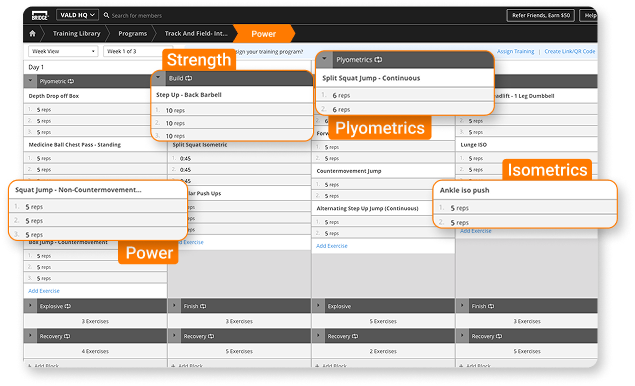The image size is (635, 386).
Task: Expand the Explosive block with 3 Exercises
Action: click(30, 306)
